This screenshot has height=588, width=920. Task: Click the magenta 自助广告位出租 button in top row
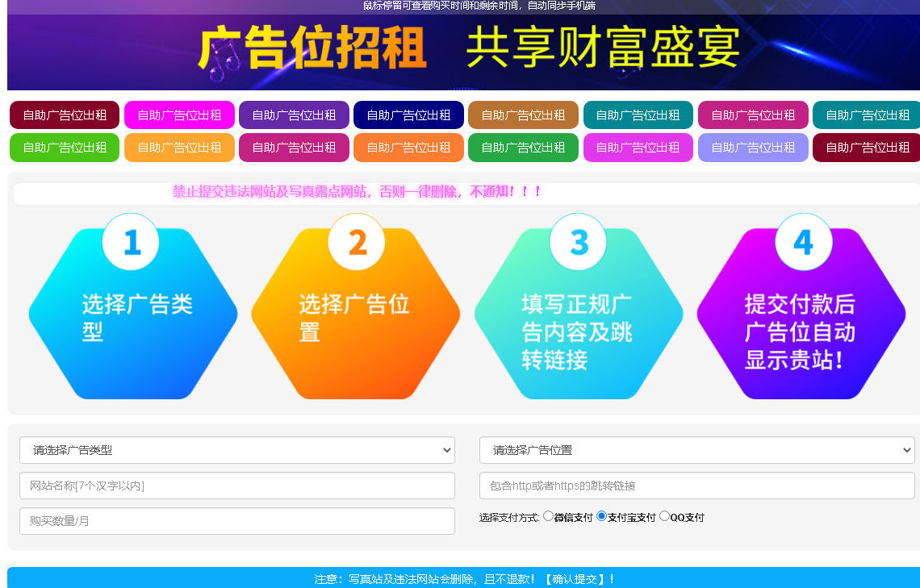(179, 115)
